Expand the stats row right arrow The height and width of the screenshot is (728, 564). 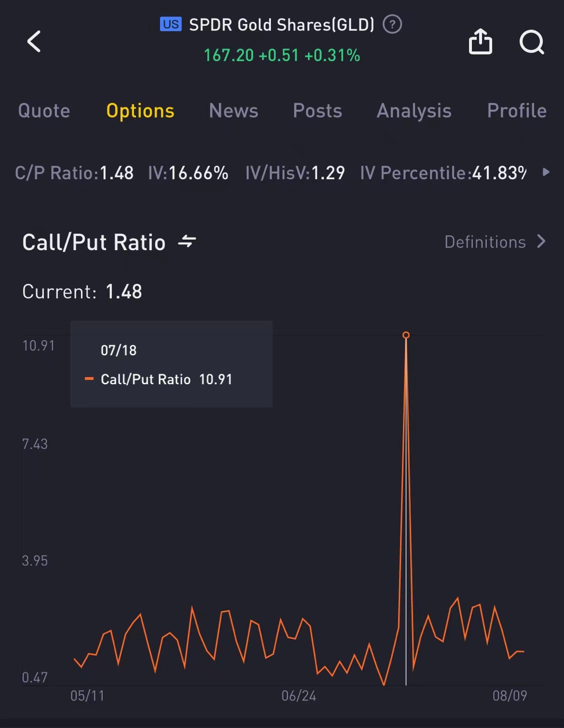coord(546,172)
